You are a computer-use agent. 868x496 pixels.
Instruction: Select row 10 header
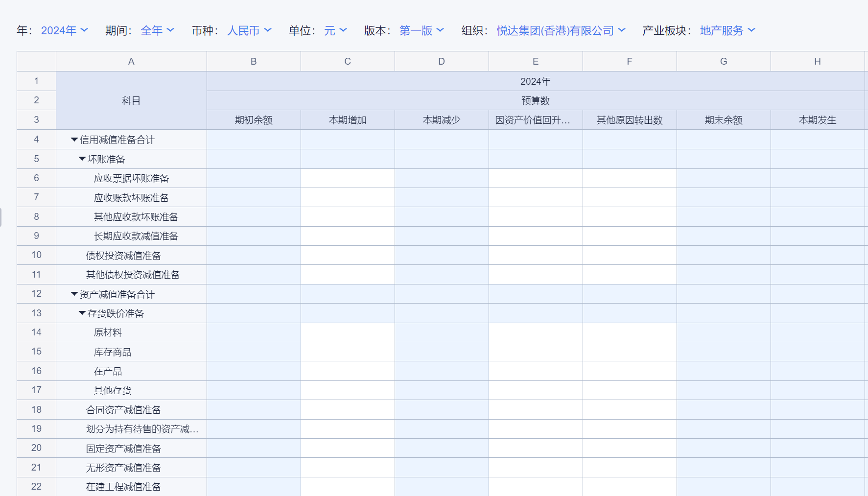[36, 255]
